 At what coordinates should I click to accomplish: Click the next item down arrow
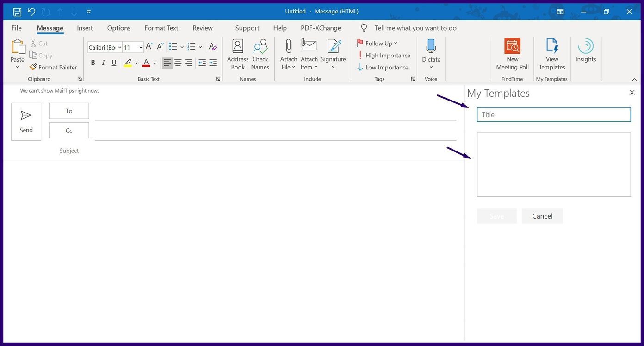tap(74, 12)
